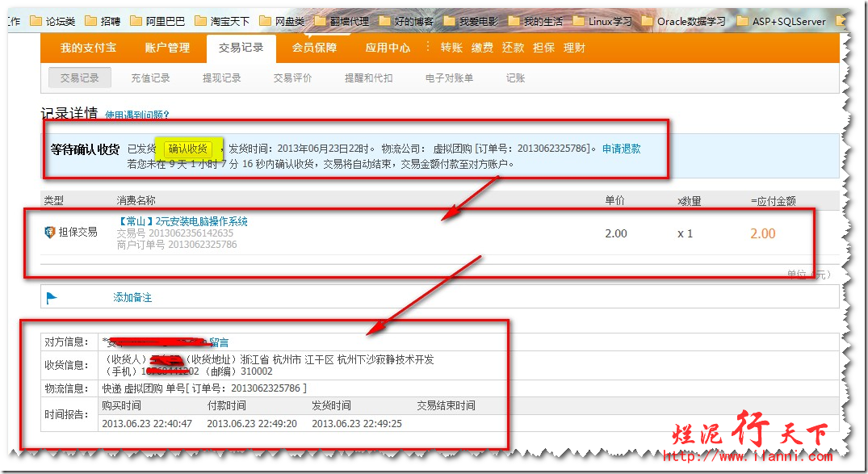
Task: Click unit price 2.00 value
Action: click(x=616, y=233)
